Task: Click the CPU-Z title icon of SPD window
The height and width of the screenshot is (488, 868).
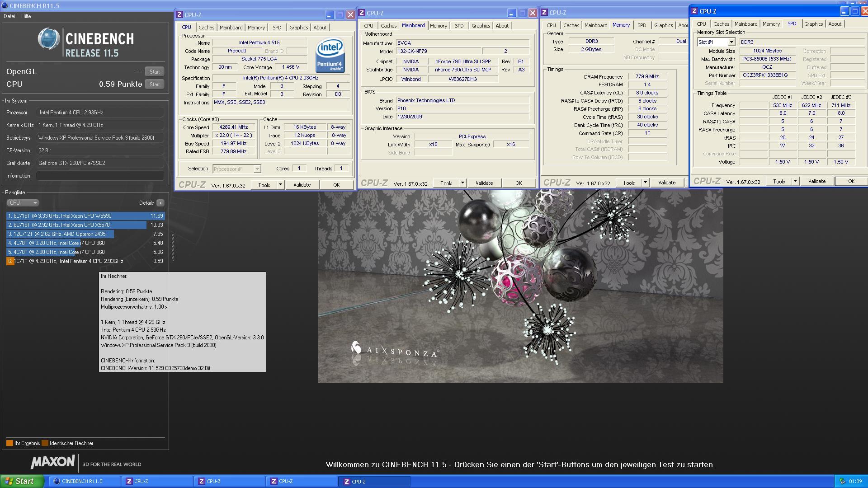Action: [x=694, y=11]
